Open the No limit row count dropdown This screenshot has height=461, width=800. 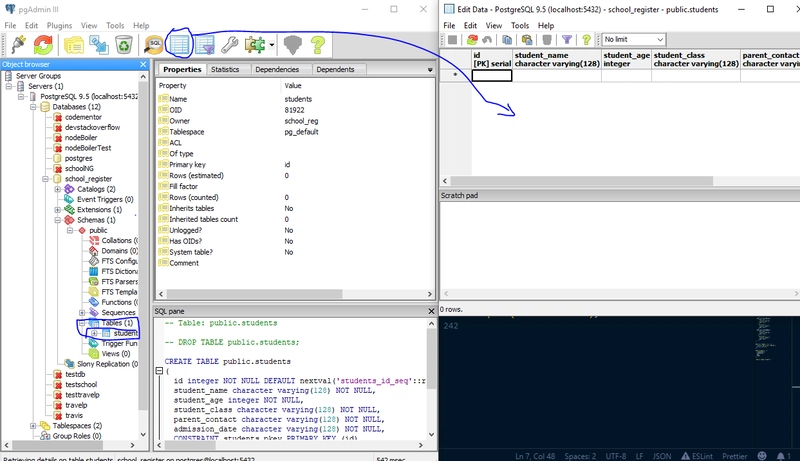[633, 40]
